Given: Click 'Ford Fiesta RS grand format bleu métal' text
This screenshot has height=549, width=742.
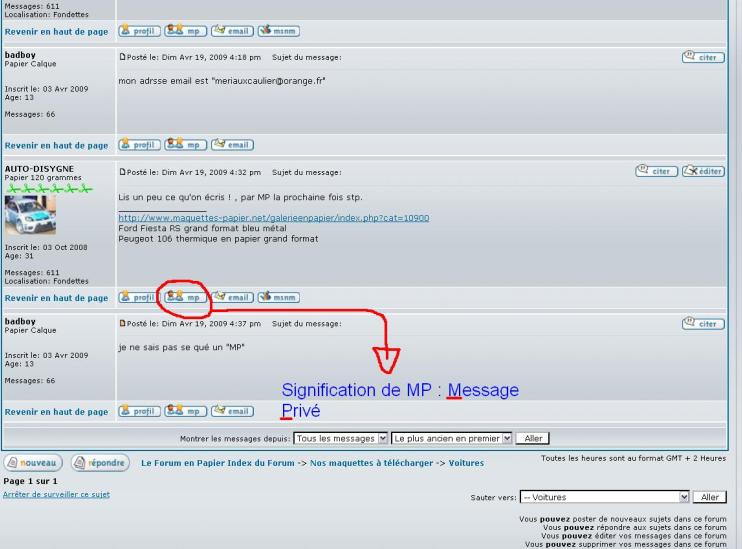Looking at the screenshot, I should point(202,228).
